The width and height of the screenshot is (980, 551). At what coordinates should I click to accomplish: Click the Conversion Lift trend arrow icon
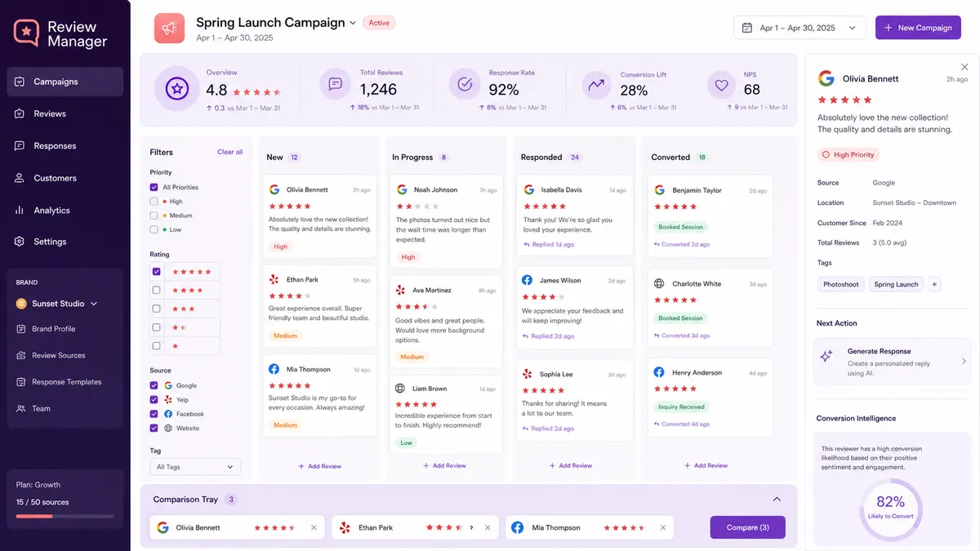596,84
